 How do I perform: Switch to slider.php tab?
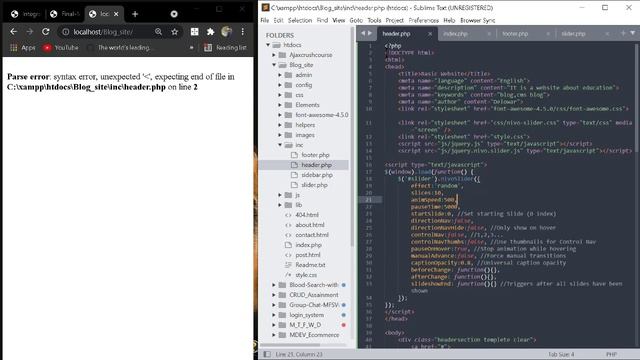click(573, 34)
